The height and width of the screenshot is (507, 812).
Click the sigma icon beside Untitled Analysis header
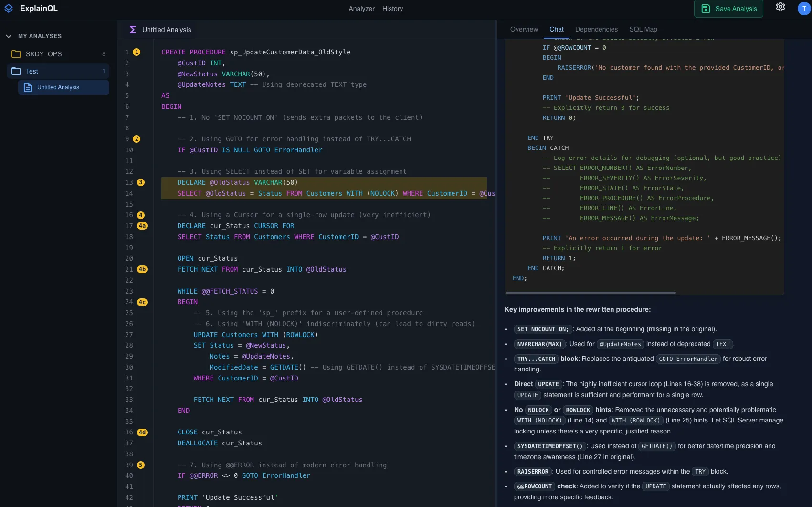132,29
